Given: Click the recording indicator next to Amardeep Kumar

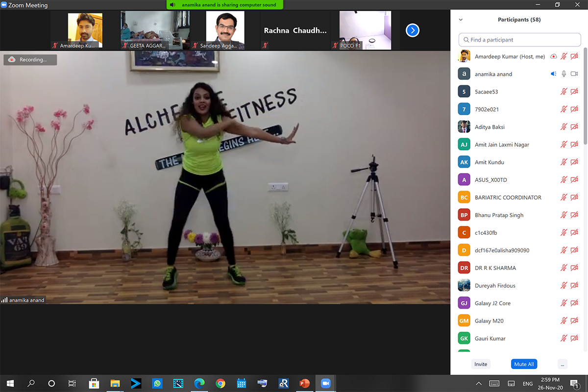Looking at the screenshot, I should click(553, 56).
